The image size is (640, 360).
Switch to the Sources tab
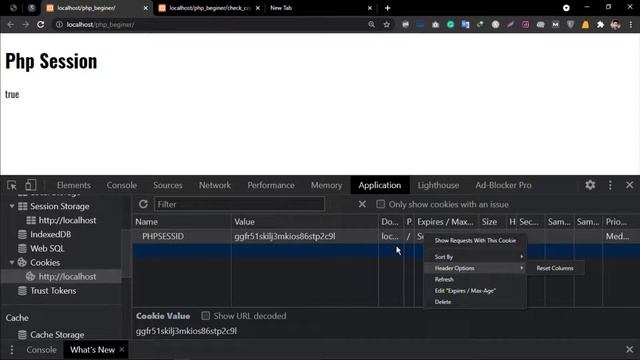pos(168,185)
